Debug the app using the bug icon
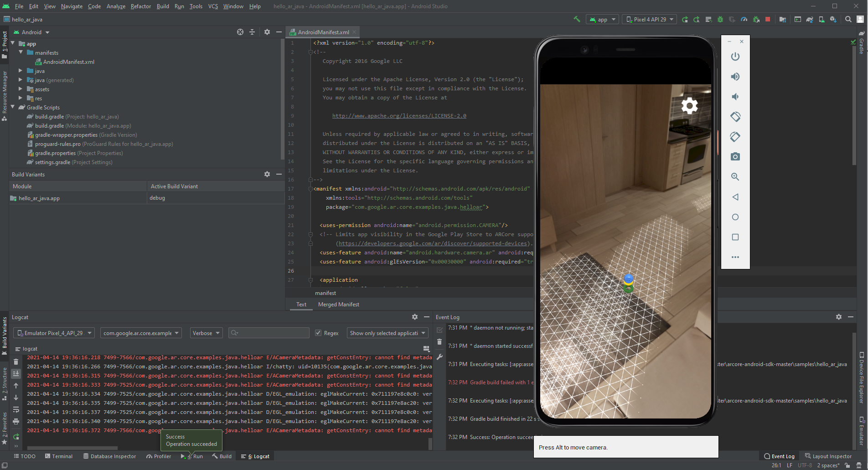The image size is (868, 470). (x=720, y=19)
